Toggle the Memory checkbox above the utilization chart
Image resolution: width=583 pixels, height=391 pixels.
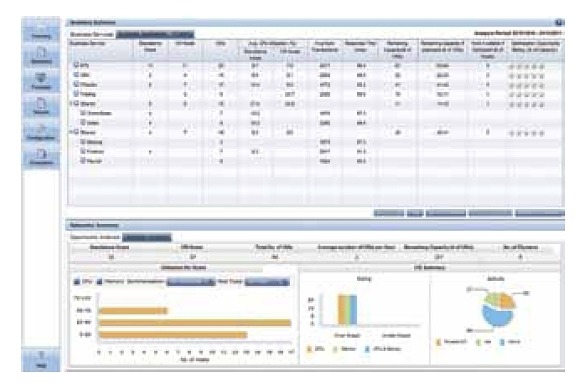[x=99, y=282]
